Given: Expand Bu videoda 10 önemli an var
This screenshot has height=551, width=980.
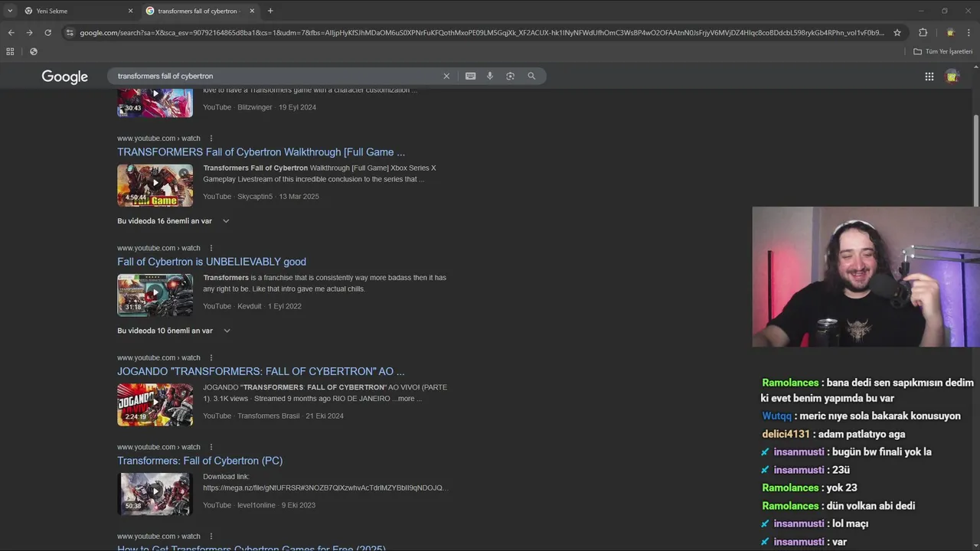Looking at the screenshot, I should (x=174, y=331).
